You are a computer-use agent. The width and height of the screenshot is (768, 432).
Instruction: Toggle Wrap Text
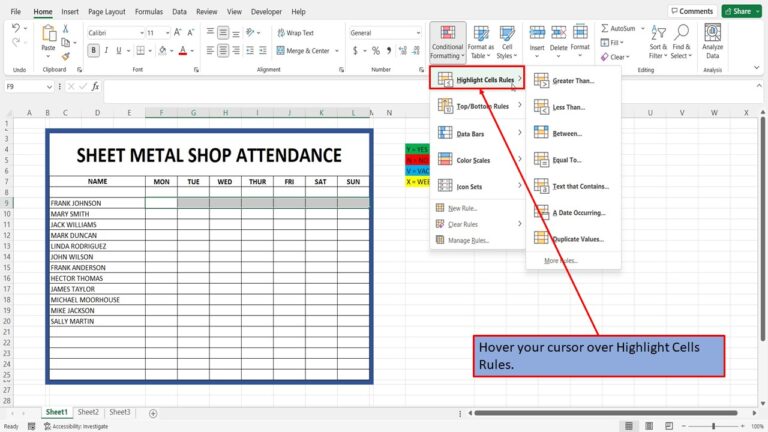tap(295, 33)
